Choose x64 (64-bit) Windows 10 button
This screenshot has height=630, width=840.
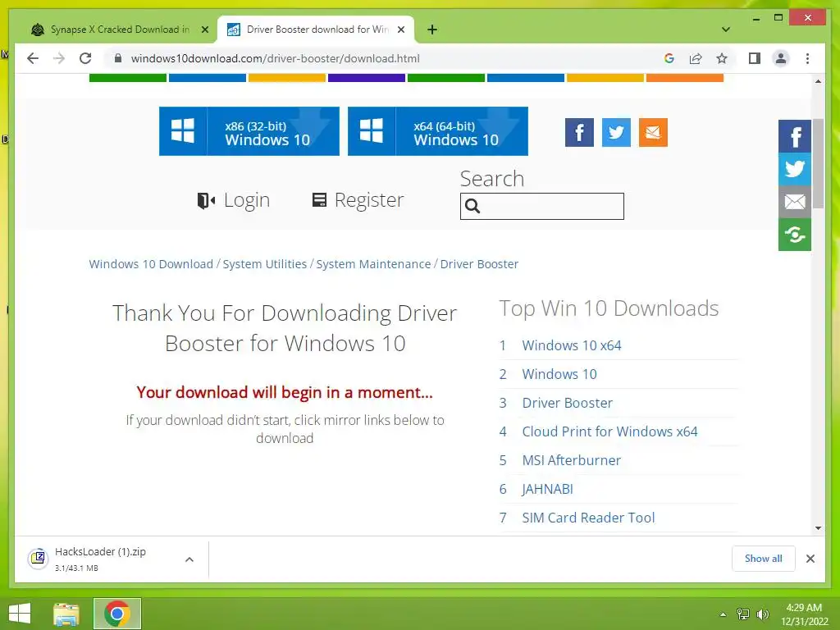pos(438,131)
